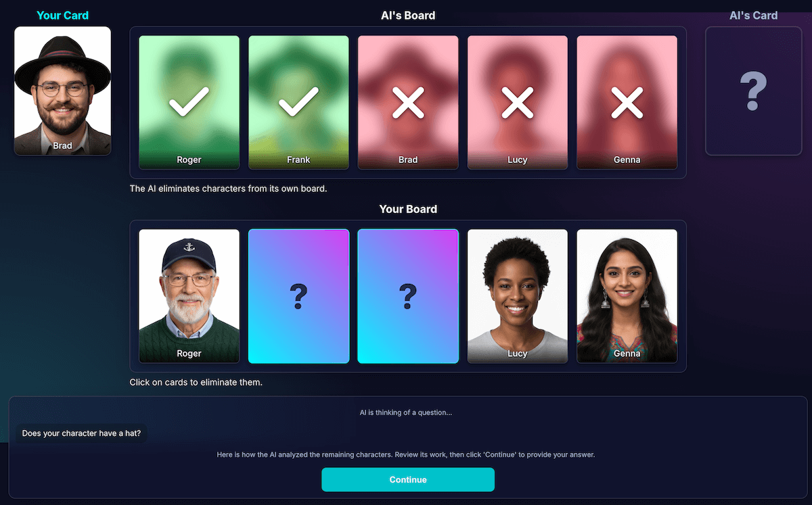The height and width of the screenshot is (505, 812).
Task: Click the 'AI is thinking of a question' status text
Action: tap(405, 412)
